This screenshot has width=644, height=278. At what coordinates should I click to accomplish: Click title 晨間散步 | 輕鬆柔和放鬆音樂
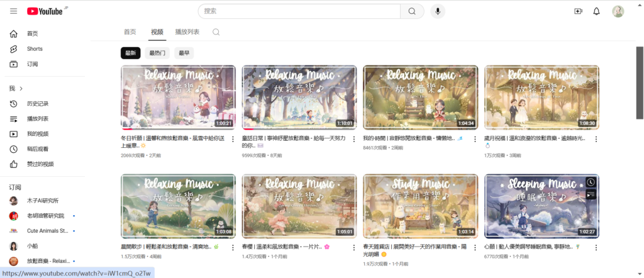point(170,247)
